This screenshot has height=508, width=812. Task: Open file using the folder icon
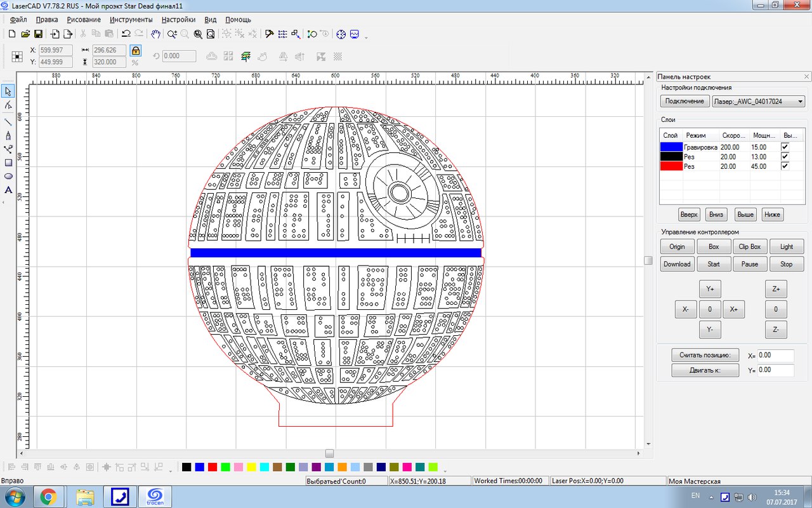pos(25,34)
